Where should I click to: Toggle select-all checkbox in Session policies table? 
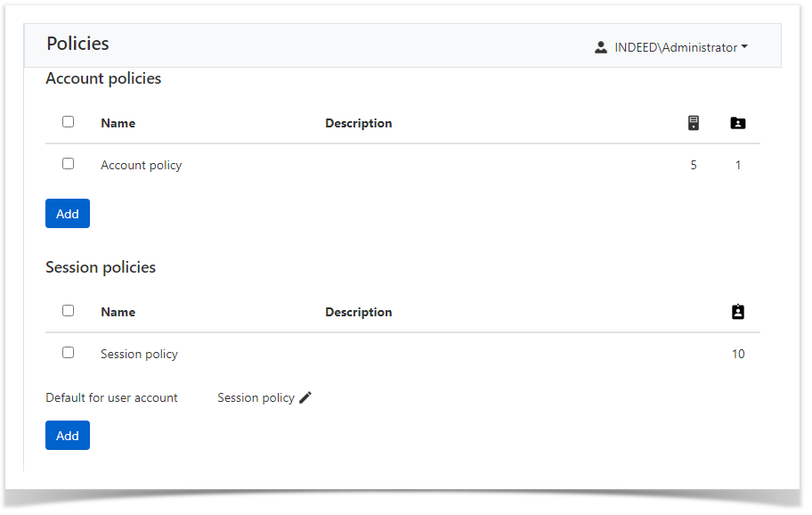69,311
